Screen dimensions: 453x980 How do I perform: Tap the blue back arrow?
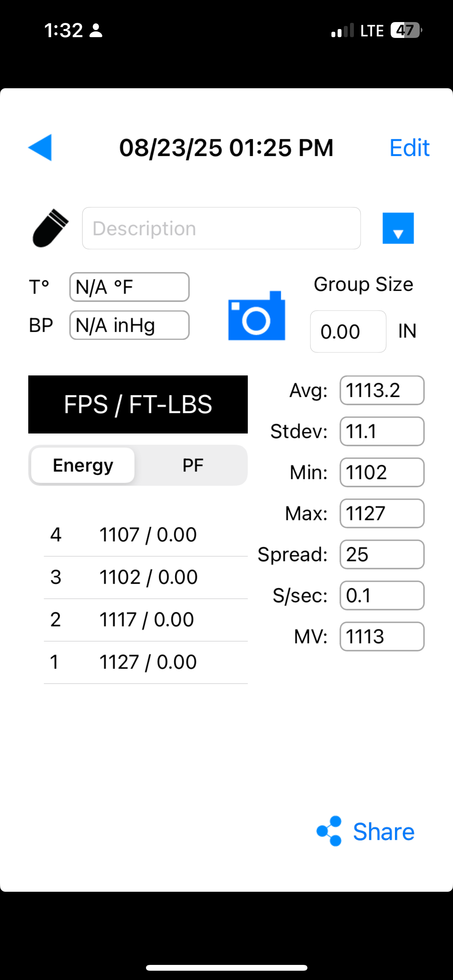pyautogui.click(x=40, y=147)
